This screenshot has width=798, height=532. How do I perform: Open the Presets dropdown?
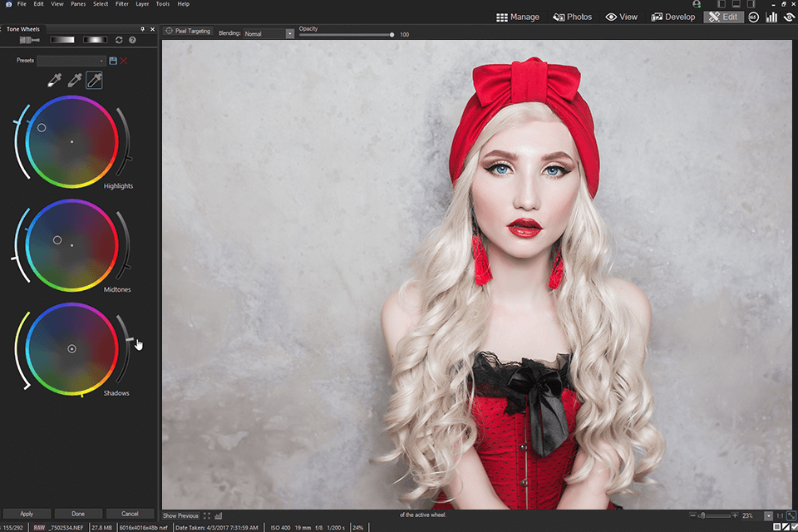[71, 61]
